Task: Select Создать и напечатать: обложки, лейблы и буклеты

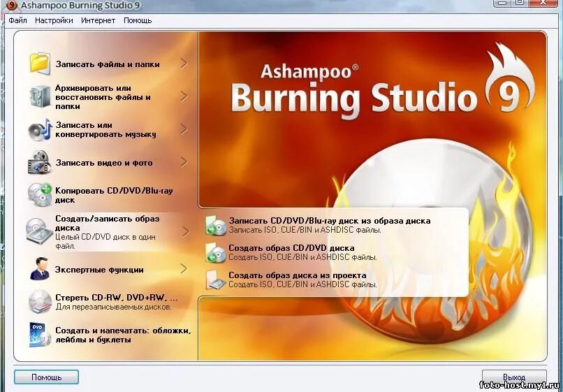Action: point(123,335)
